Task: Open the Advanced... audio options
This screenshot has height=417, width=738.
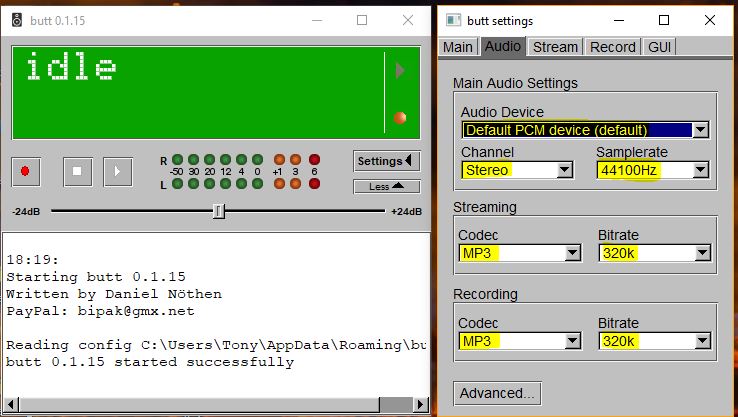Action: pyautogui.click(x=497, y=393)
